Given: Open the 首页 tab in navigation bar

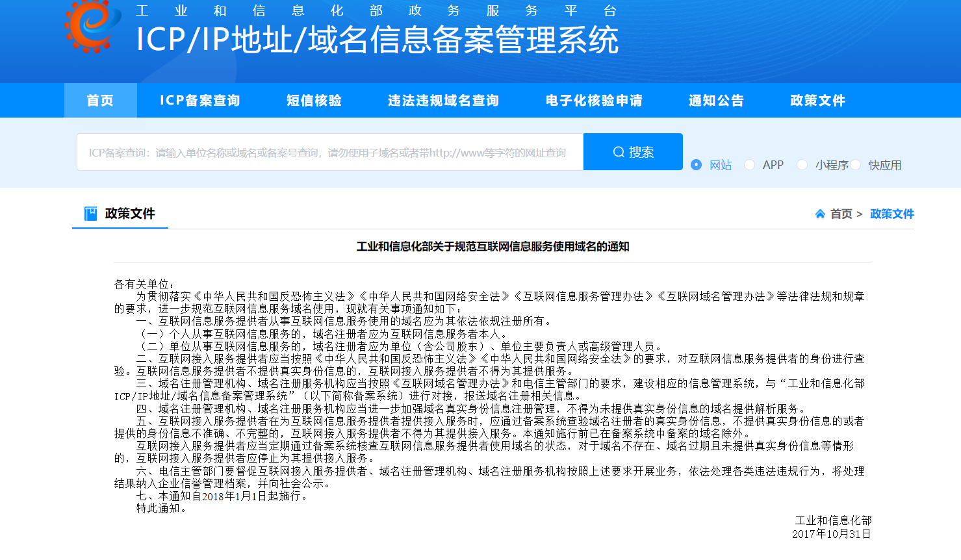Looking at the screenshot, I should pos(100,101).
